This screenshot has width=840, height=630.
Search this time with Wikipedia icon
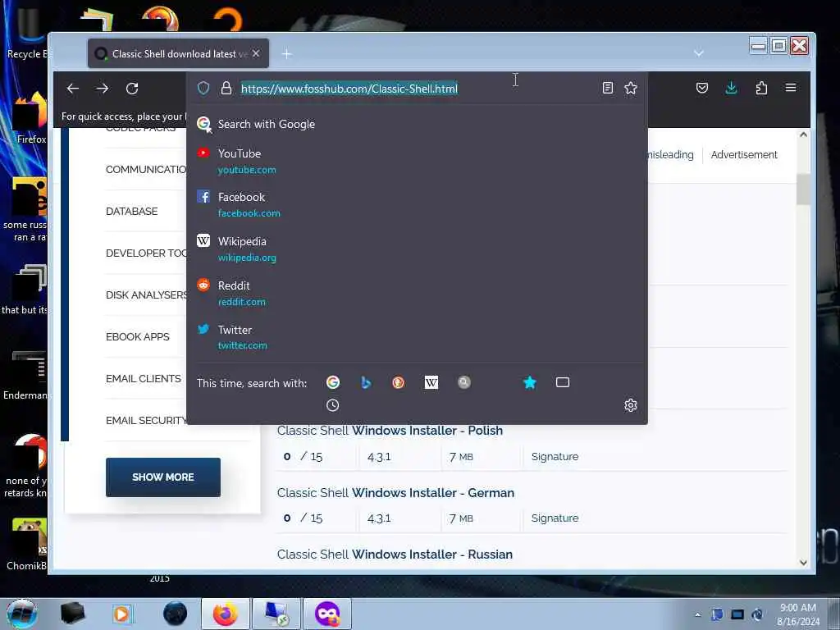coord(431,382)
